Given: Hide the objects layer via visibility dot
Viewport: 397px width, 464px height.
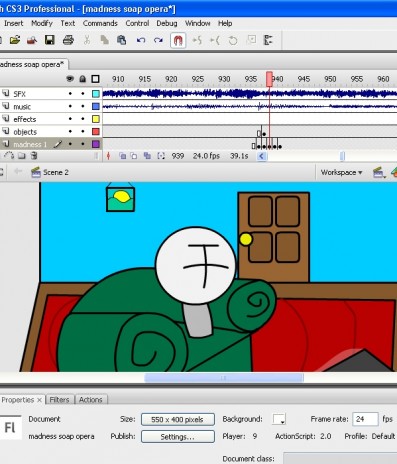Looking at the screenshot, I should pyautogui.click(x=70, y=132).
